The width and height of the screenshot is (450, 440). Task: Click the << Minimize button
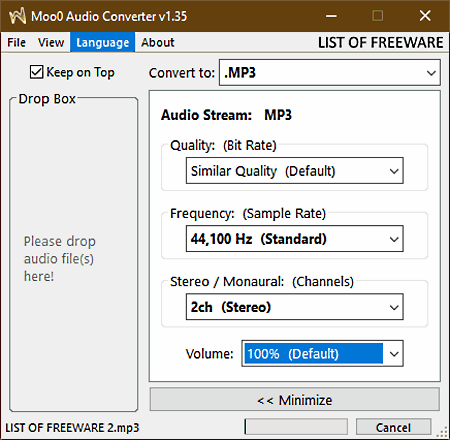point(295,399)
